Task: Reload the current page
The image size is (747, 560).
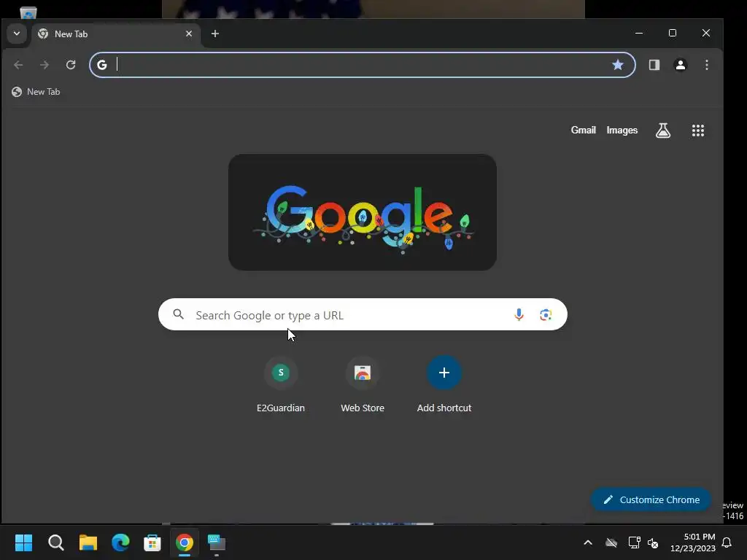Action: (x=71, y=65)
